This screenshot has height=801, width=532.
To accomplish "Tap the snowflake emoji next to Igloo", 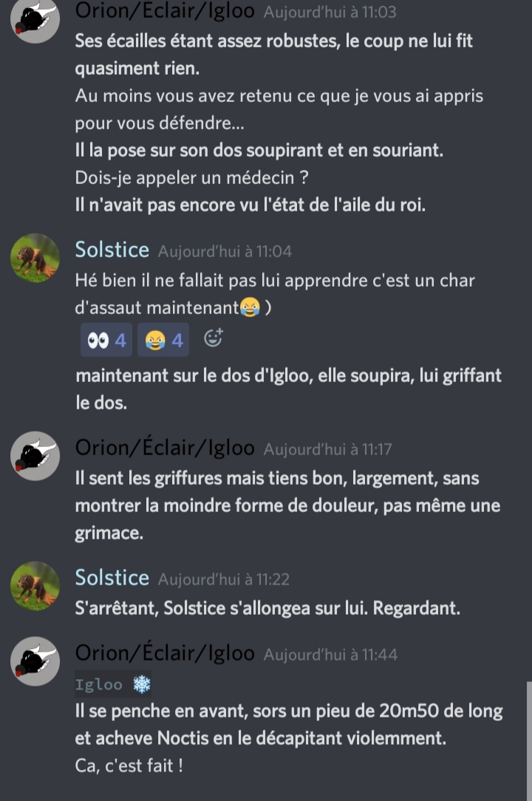I will pos(142,684).
